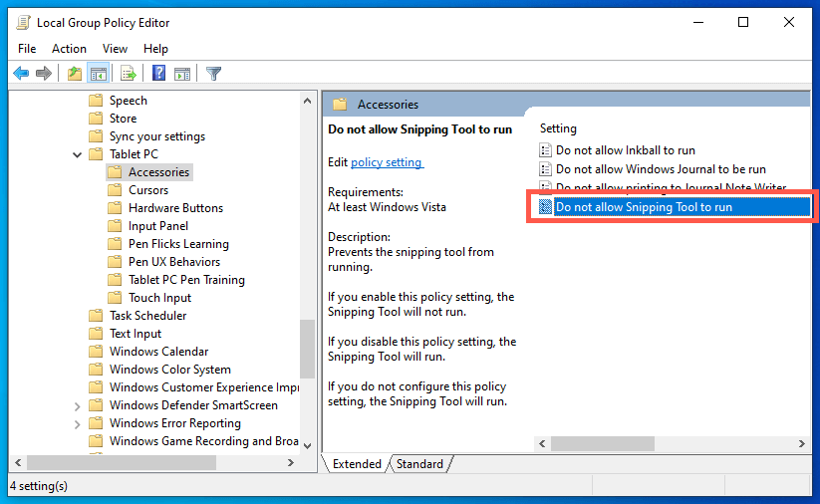The width and height of the screenshot is (820, 504).
Task: Click tree pane vertical scrollbar thumb
Action: point(308,349)
